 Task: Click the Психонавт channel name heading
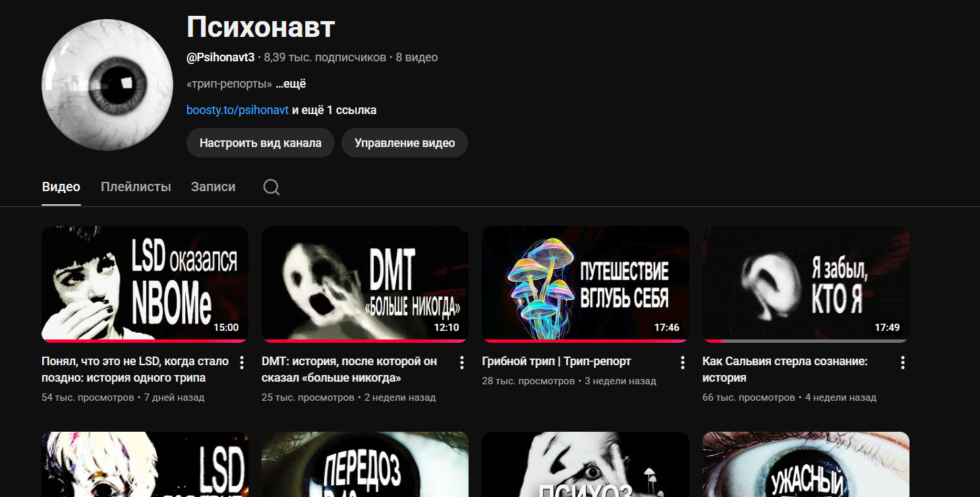click(x=261, y=27)
